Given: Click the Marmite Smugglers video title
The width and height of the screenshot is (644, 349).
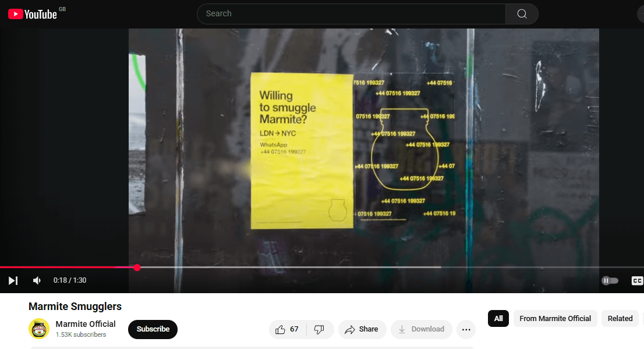Looking at the screenshot, I should [x=75, y=307].
